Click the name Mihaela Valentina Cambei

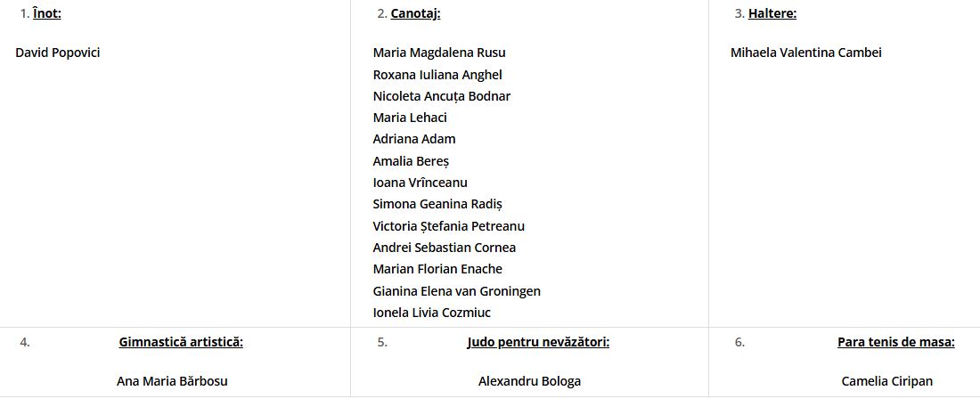point(806,53)
